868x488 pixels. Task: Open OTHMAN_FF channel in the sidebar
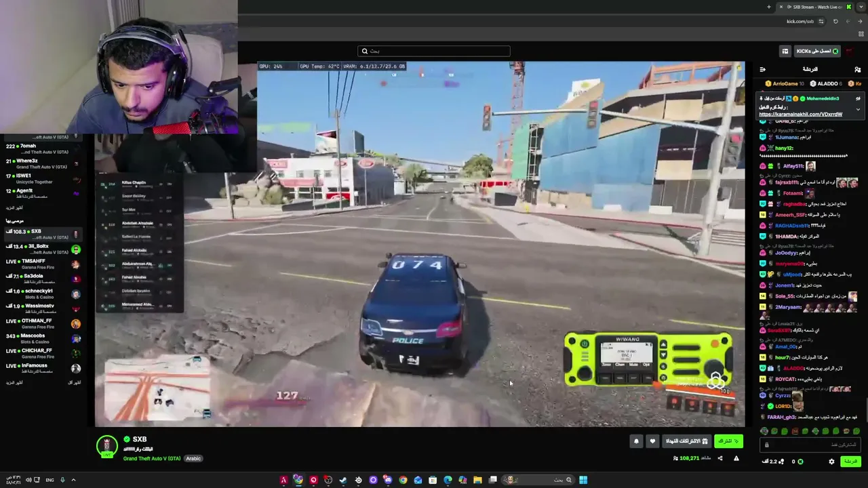tap(43, 324)
